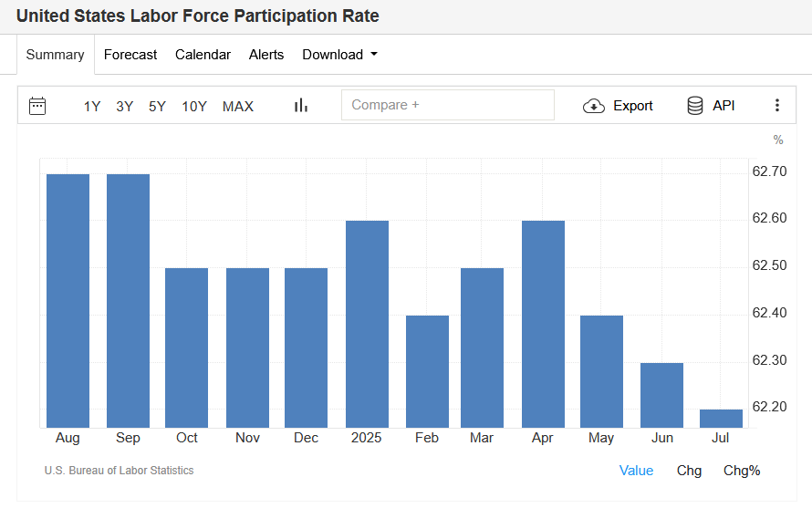This screenshot has height=529, width=812.
Task: Select the Export cloud icon
Action: pos(593,105)
